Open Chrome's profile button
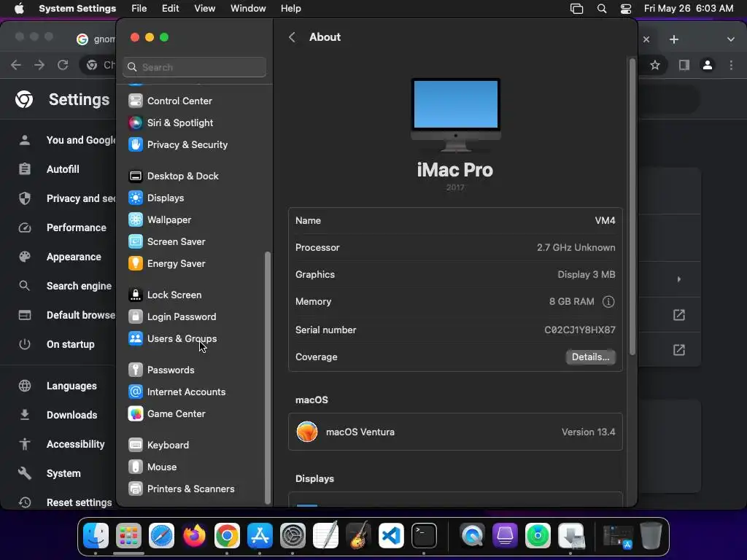 point(708,65)
